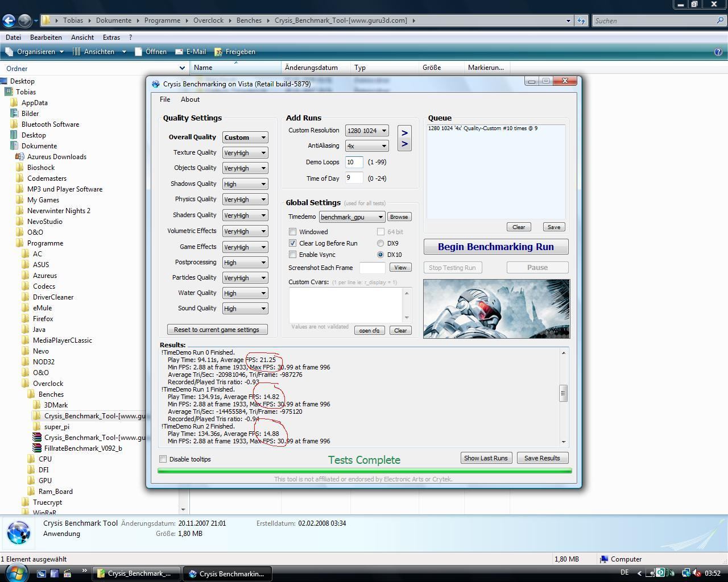Click the Computer icon in status bar

coord(604,559)
